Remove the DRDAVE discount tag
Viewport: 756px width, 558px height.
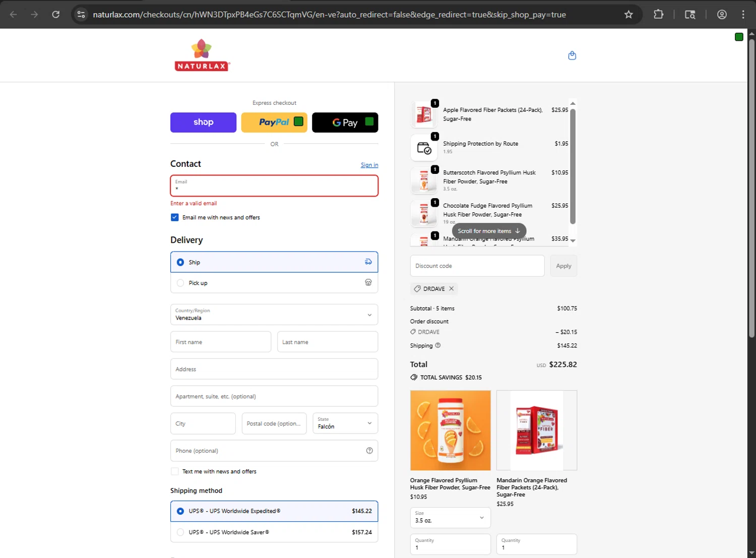(452, 289)
